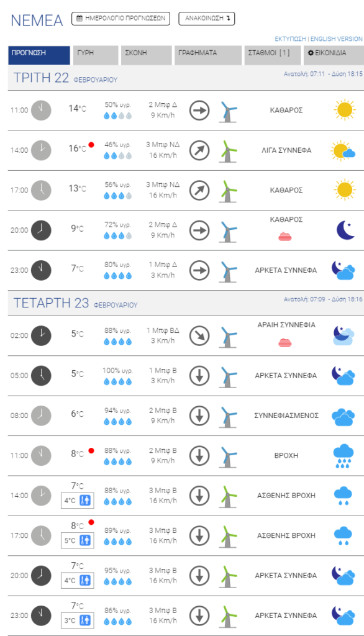Click the sun icon for 11:00 Tuesday

point(345,110)
